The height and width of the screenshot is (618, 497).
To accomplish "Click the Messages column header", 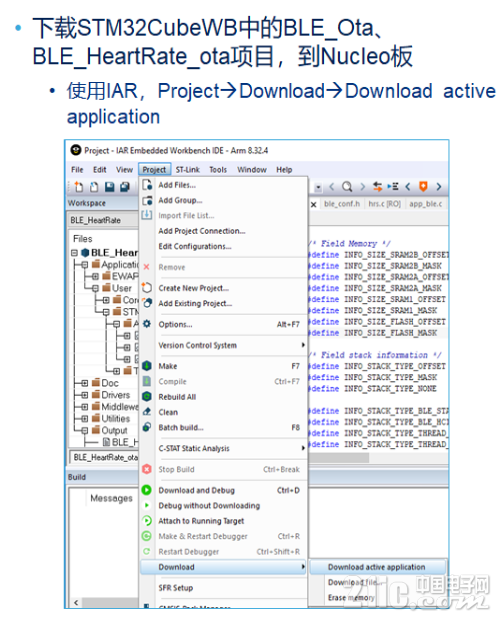I will coord(112,498).
